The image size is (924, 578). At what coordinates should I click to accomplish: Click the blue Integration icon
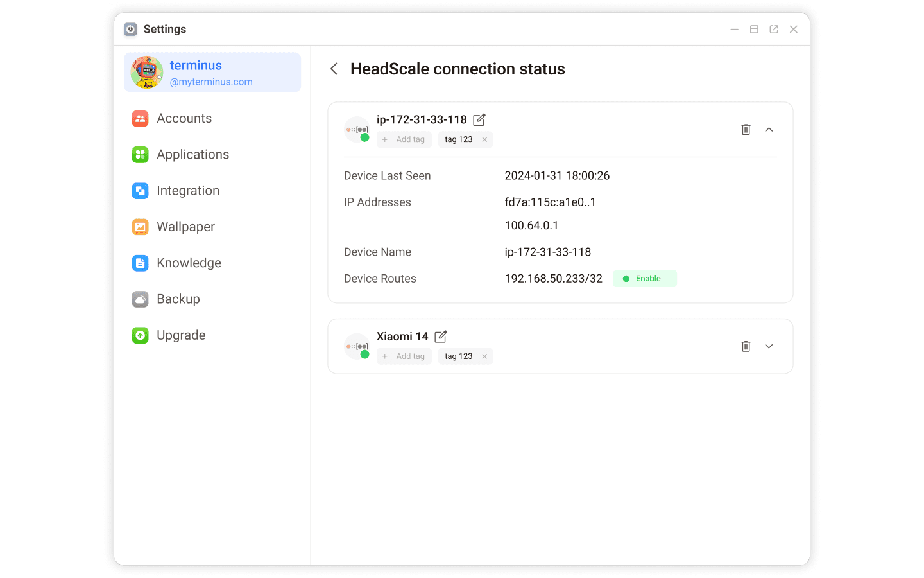coord(141,191)
